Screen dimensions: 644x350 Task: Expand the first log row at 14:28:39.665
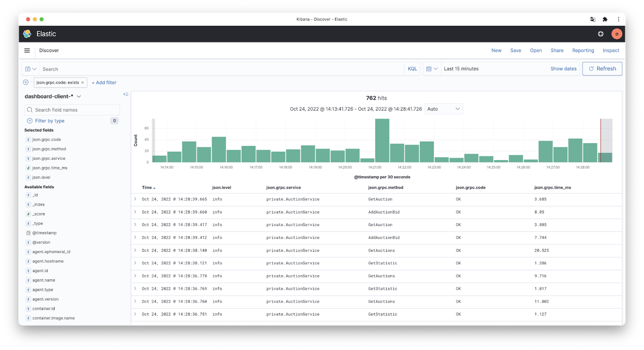click(135, 199)
